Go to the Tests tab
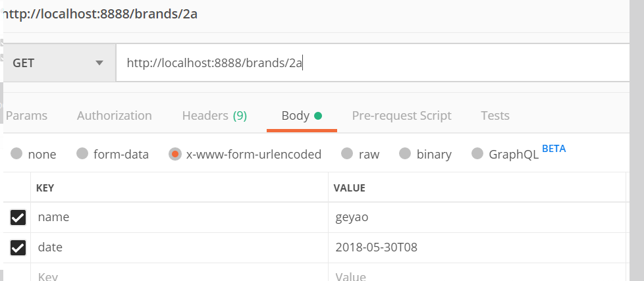This screenshot has height=281, width=644. click(x=495, y=116)
